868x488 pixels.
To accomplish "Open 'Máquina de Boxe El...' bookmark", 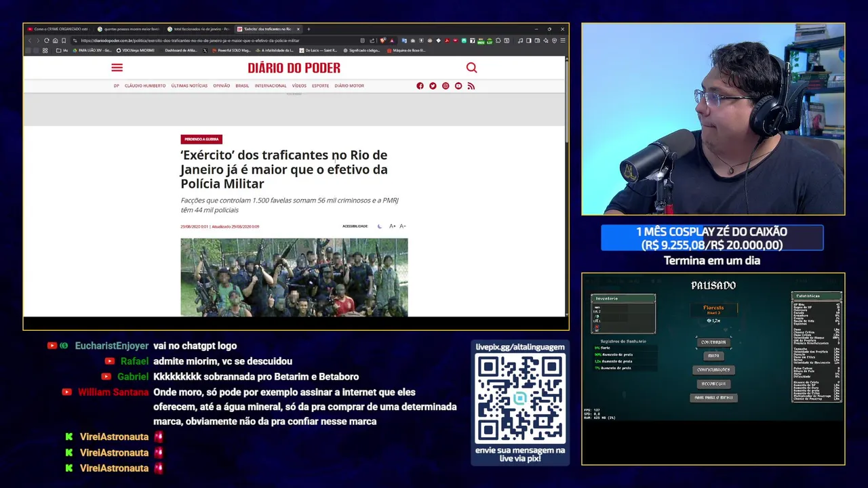I will point(406,50).
